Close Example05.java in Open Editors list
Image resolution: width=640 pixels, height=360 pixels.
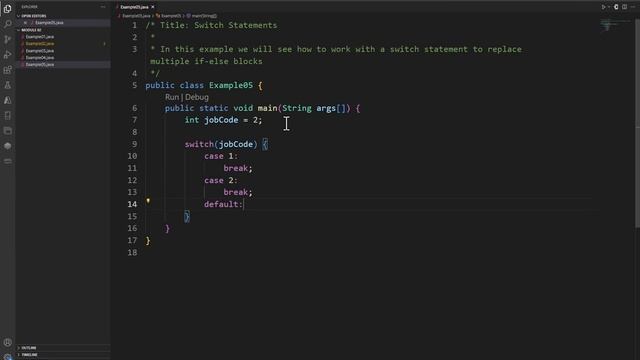tap(25, 23)
